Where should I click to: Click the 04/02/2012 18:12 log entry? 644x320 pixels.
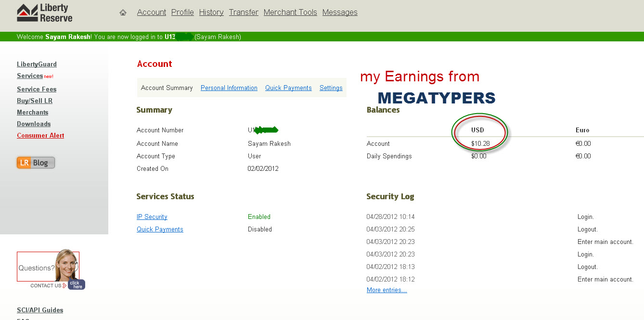coord(390,279)
